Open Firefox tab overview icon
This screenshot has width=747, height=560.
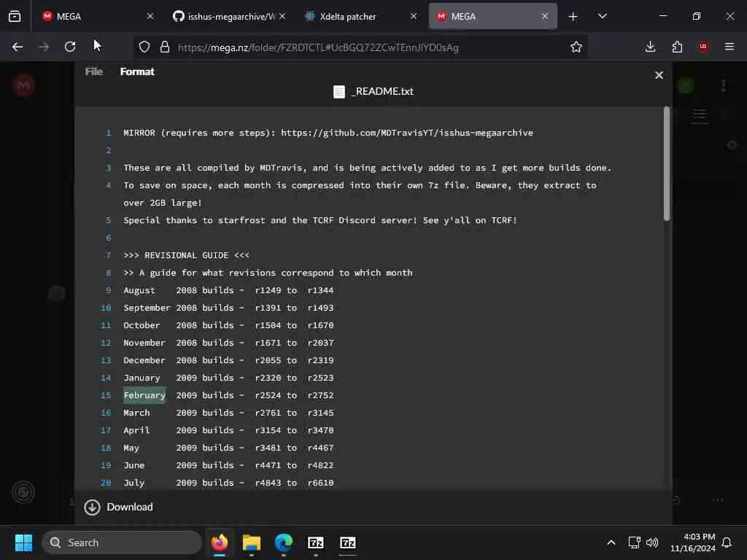click(x=15, y=16)
